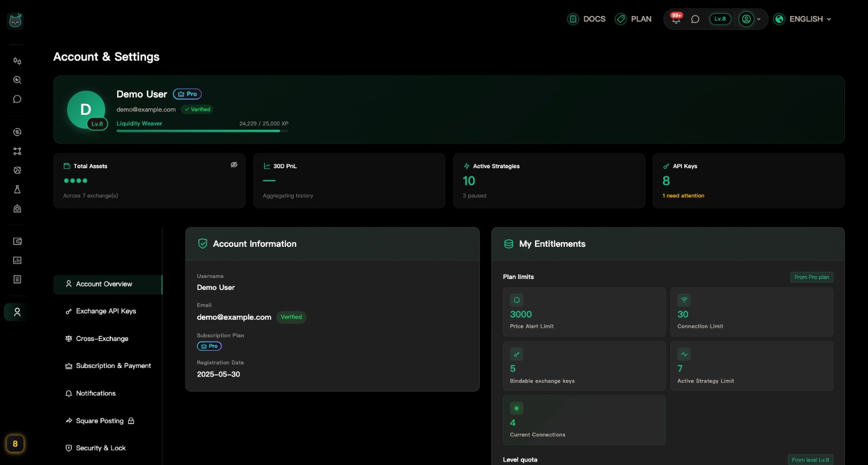
Task: Open the document list icon in sidebar
Action: click(17, 280)
